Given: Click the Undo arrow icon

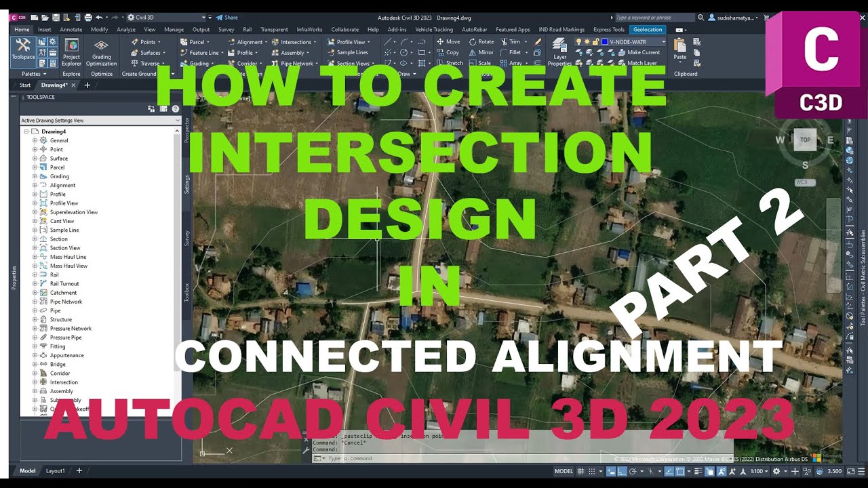Looking at the screenshot, I should click(99, 17).
